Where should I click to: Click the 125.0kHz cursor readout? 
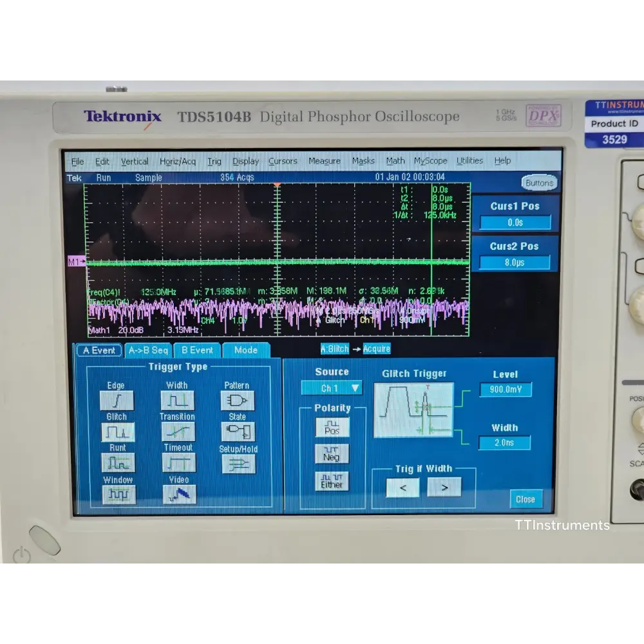click(439, 215)
